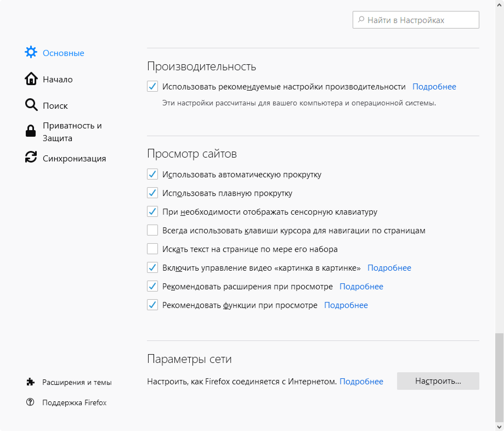
Task: Click the search magnifier inside Найти в Настройках
Action: coord(361,19)
